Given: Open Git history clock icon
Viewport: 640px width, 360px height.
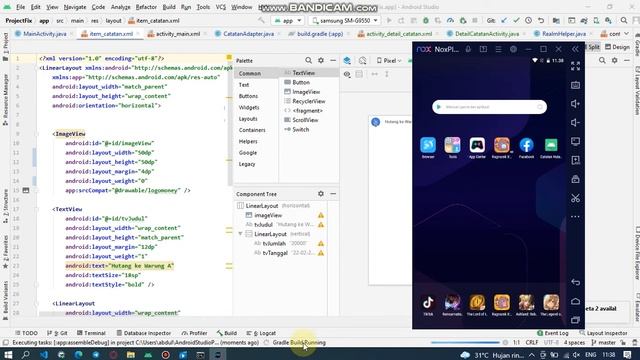Looking at the screenshot, I should 529,20.
